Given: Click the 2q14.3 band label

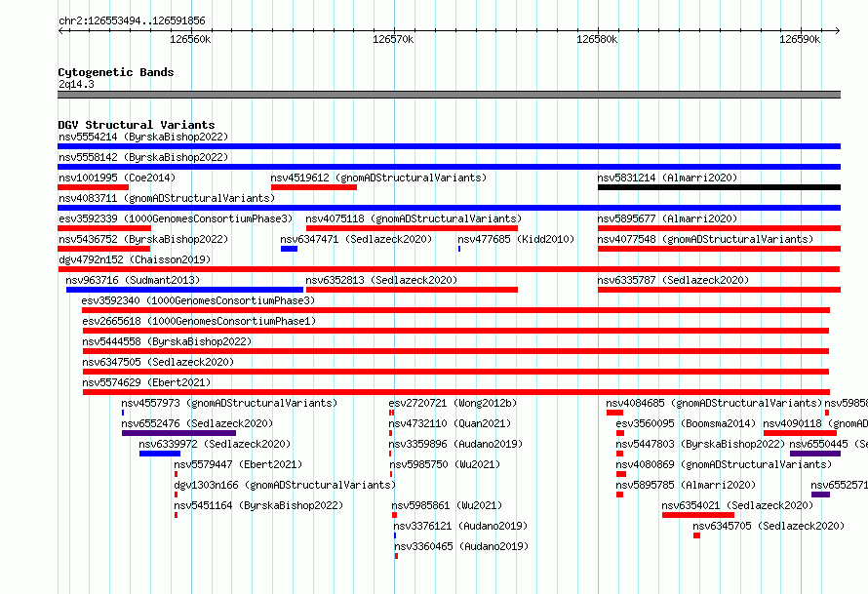Looking at the screenshot, I should (x=76, y=84).
